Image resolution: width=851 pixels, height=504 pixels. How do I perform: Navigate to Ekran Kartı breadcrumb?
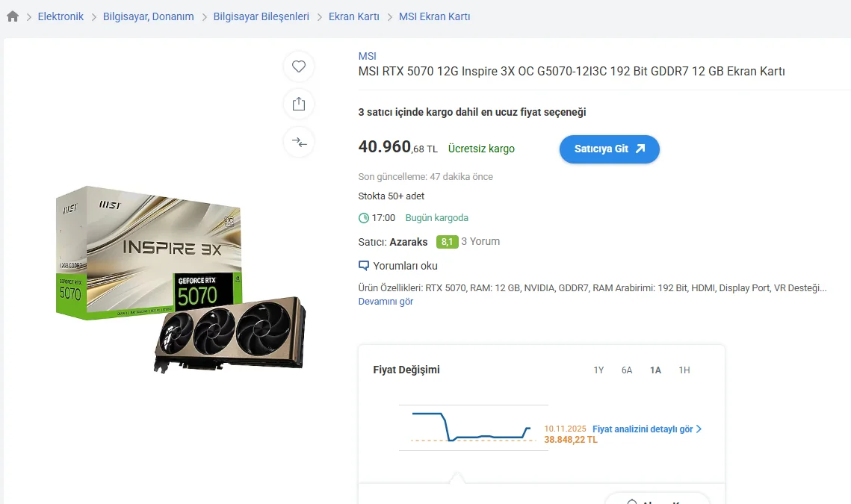[353, 16]
